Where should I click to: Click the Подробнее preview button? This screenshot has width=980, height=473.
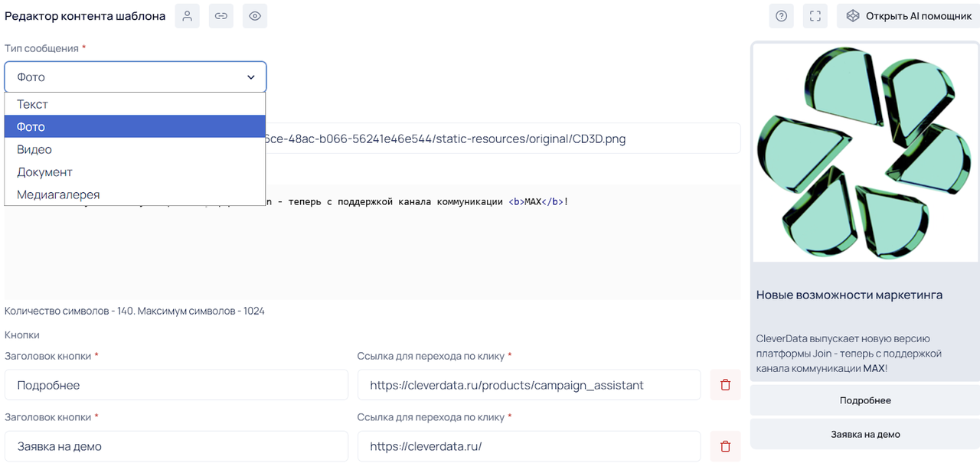click(865, 400)
